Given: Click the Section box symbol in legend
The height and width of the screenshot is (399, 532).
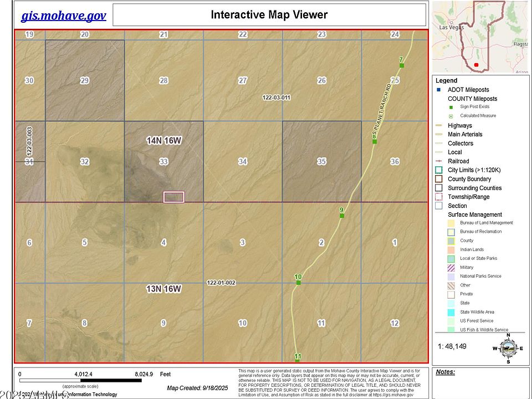Looking at the screenshot, I should pyautogui.click(x=439, y=206).
